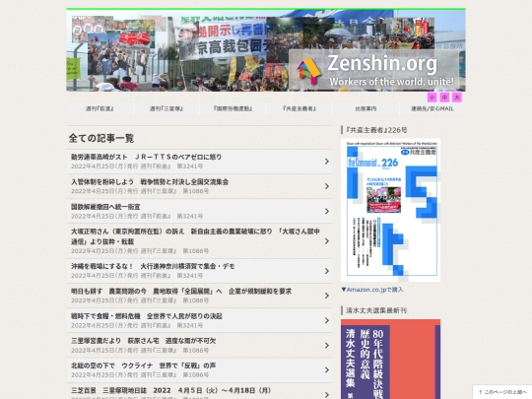Image resolution: width=532 pixels, height=399 pixels.
Task: Open article 戦時下で食糧・燃料危機
Action: (x=199, y=320)
